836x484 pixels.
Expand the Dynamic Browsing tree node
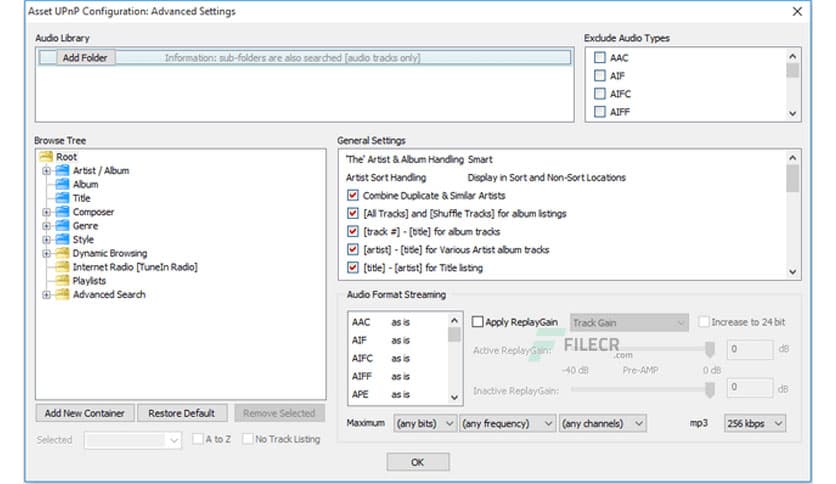[x=46, y=253]
